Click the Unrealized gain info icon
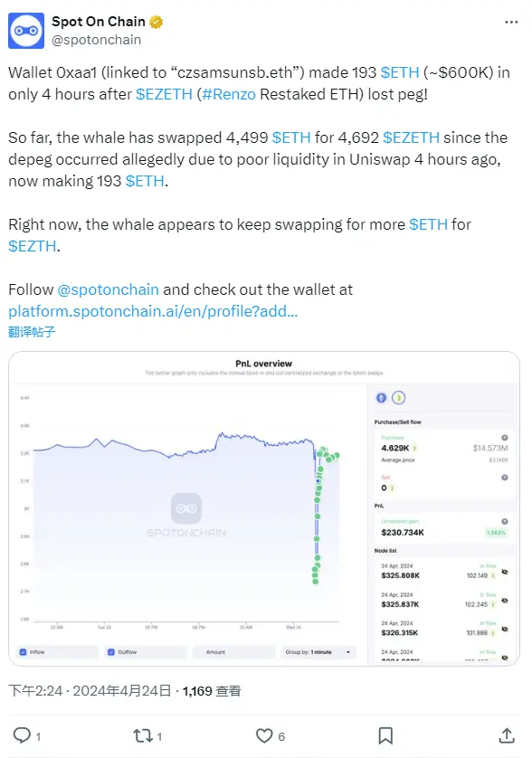Viewport: 532px width, 758px height. 504,521
